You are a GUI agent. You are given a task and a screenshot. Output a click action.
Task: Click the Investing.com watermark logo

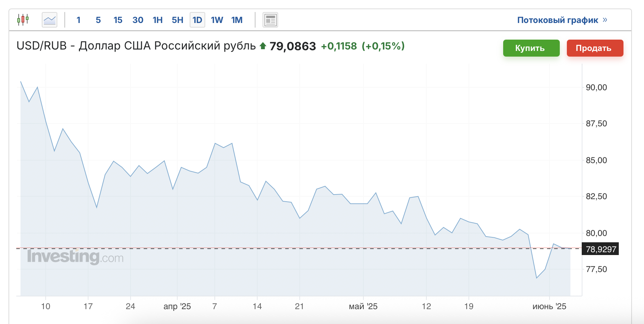coord(75,256)
